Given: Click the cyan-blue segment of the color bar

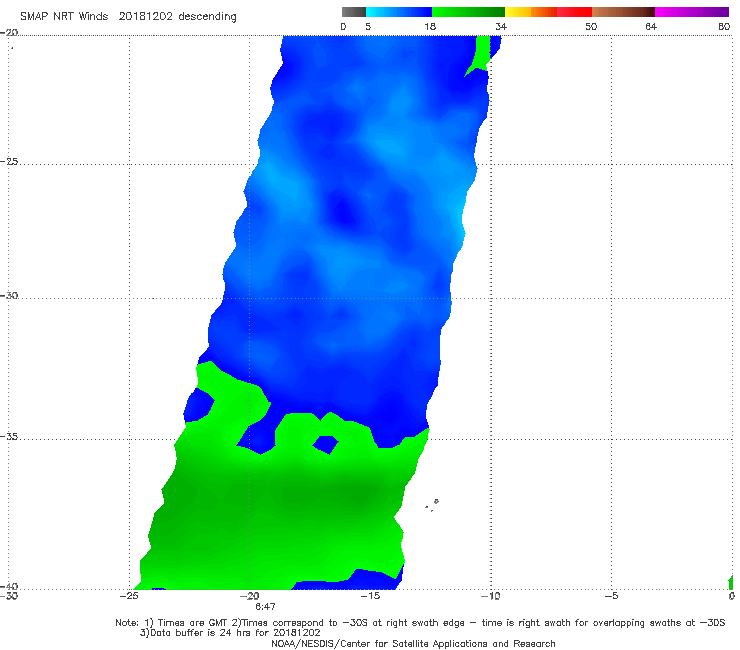Looking at the screenshot, I should coord(399,12).
